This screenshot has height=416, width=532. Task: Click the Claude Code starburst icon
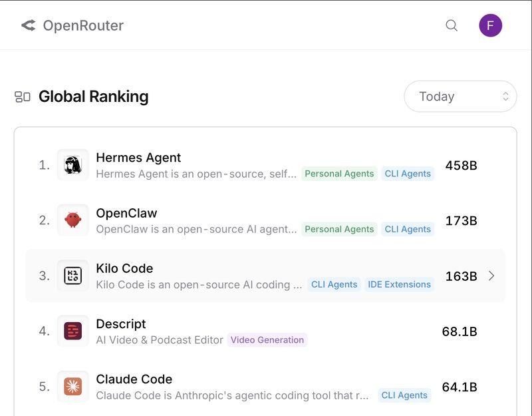[x=72, y=387]
